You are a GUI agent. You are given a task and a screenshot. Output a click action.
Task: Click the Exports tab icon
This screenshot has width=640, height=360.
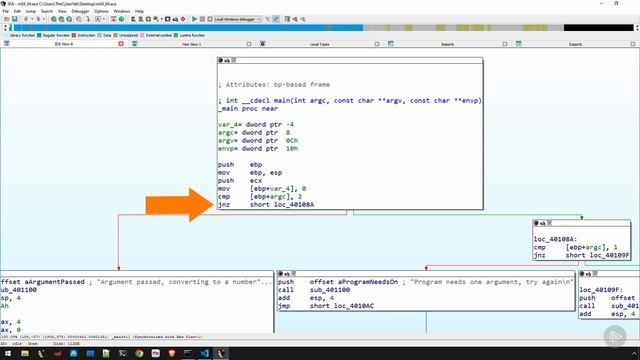518,44
